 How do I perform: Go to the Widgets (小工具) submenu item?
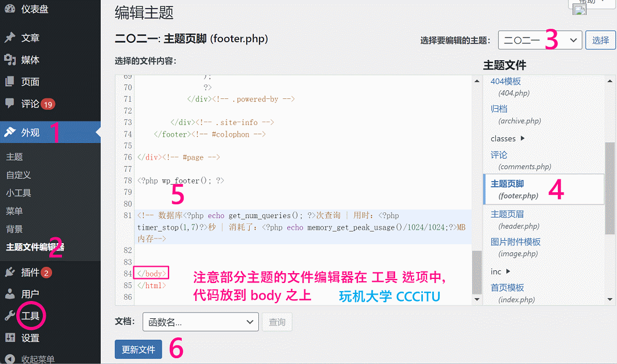point(19,193)
